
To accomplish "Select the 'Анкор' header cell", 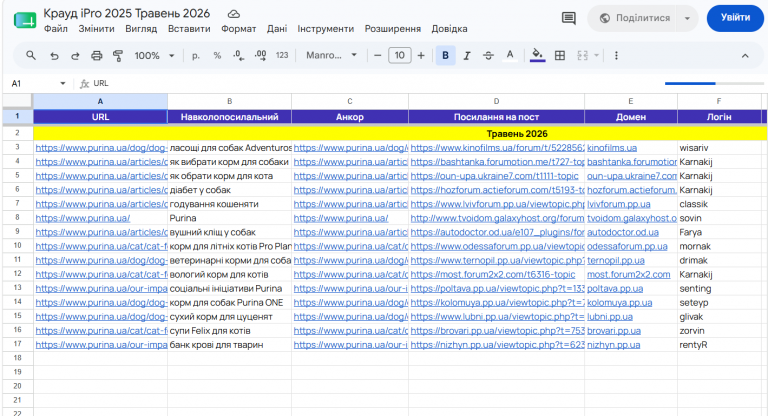I will 350,117.
